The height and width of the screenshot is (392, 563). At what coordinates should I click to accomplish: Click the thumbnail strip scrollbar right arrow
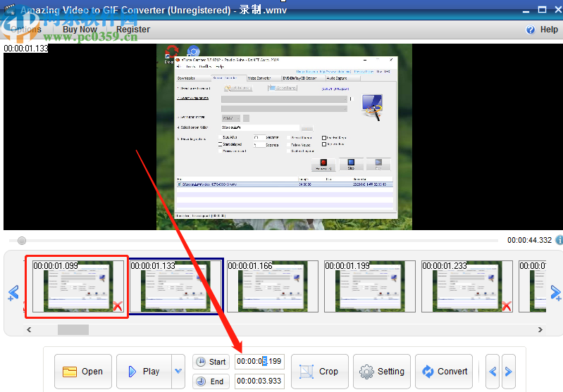[540, 329]
